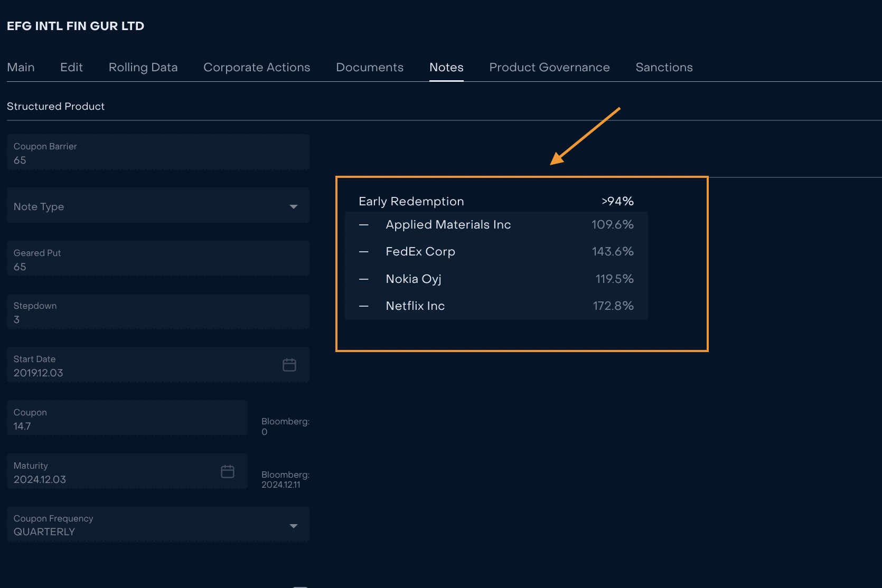The height and width of the screenshot is (588, 882).
Task: Open the Maturity calendar picker
Action: [228, 471]
